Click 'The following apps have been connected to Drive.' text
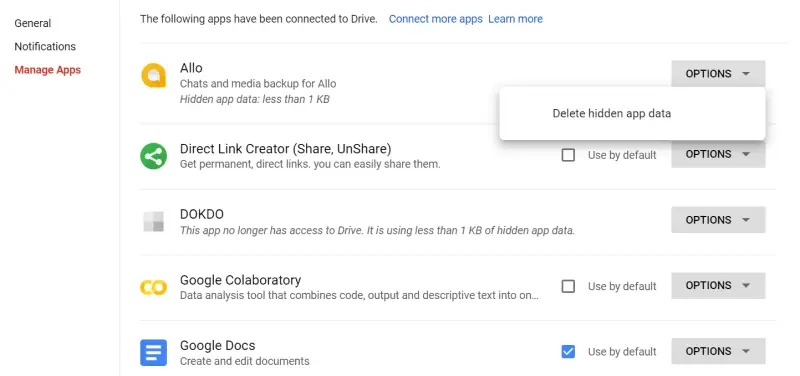The image size is (800, 376). click(x=259, y=19)
